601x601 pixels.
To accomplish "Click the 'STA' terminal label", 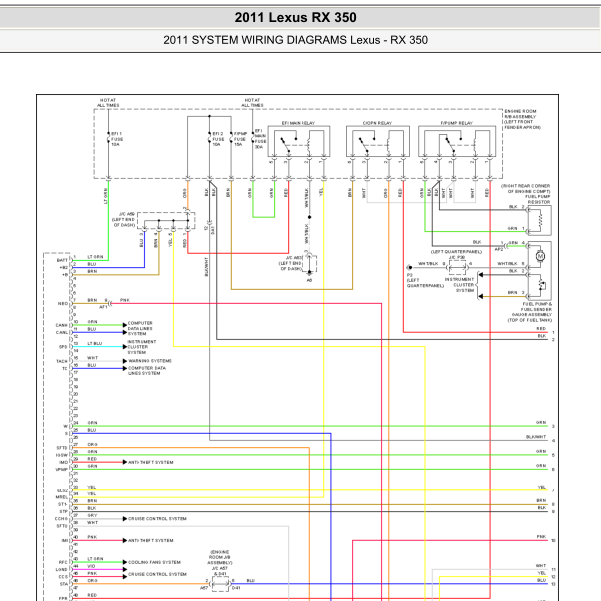I will coord(64,584).
